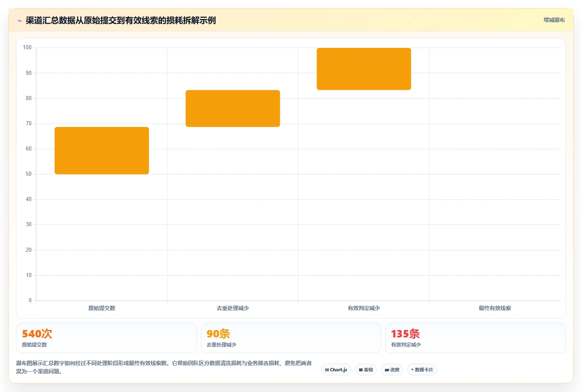Click the 原始提交数 x-axis label
This screenshot has width=582, height=392.
102,308
